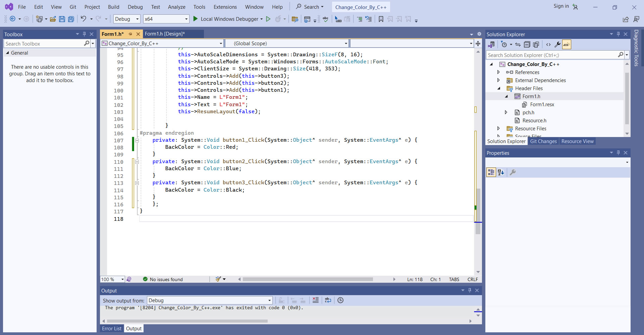644x335 pixels.
Task: Click the editor horizontal scrollbar track
Action: 382,279
